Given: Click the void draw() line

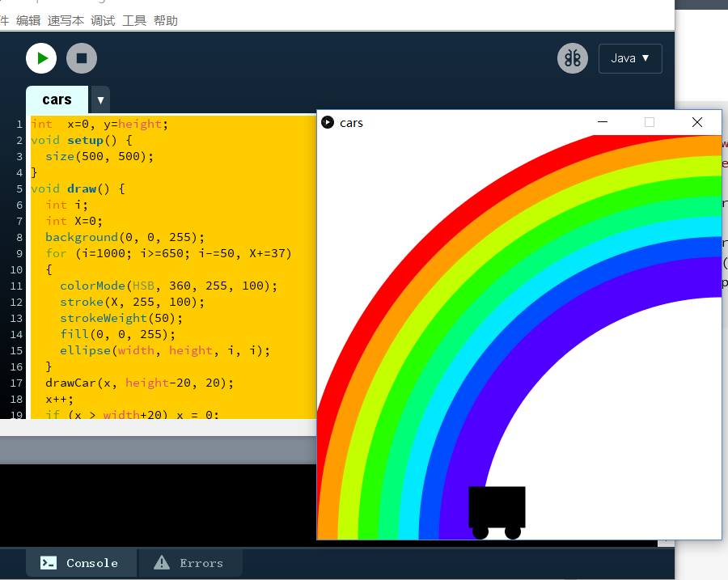Looking at the screenshot, I should pos(78,188).
